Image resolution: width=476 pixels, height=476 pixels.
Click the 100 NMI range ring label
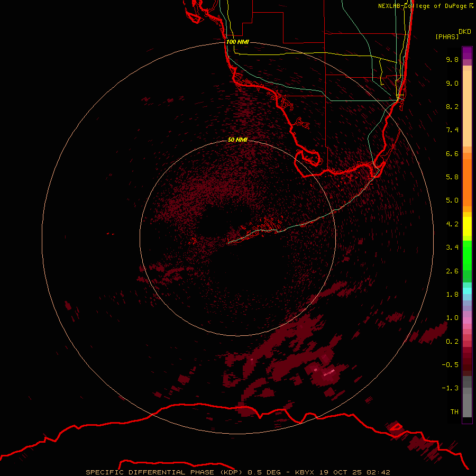pos(237,42)
